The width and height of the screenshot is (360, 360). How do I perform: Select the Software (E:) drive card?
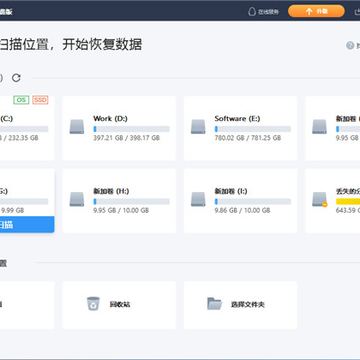pos(240,128)
